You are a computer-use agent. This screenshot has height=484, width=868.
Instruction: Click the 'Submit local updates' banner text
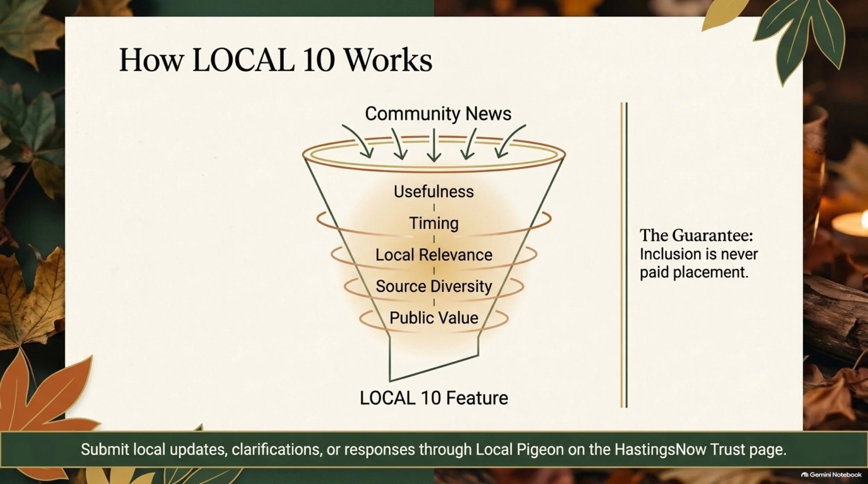click(434, 450)
